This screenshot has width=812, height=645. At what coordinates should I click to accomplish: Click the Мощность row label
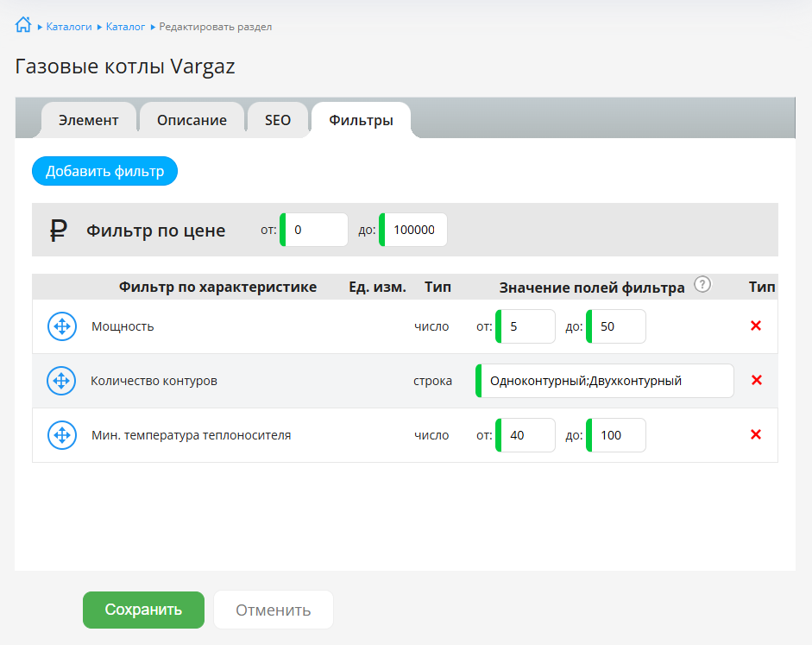[x=123, y=326]
